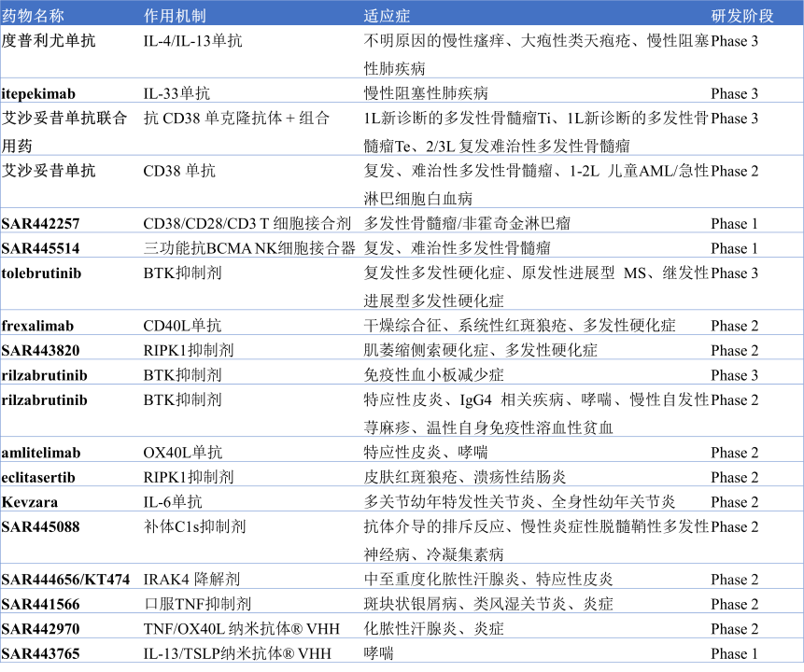Select the SAR444656/KT474 drug name cell
804x672 pixels.
click(65, 580)
